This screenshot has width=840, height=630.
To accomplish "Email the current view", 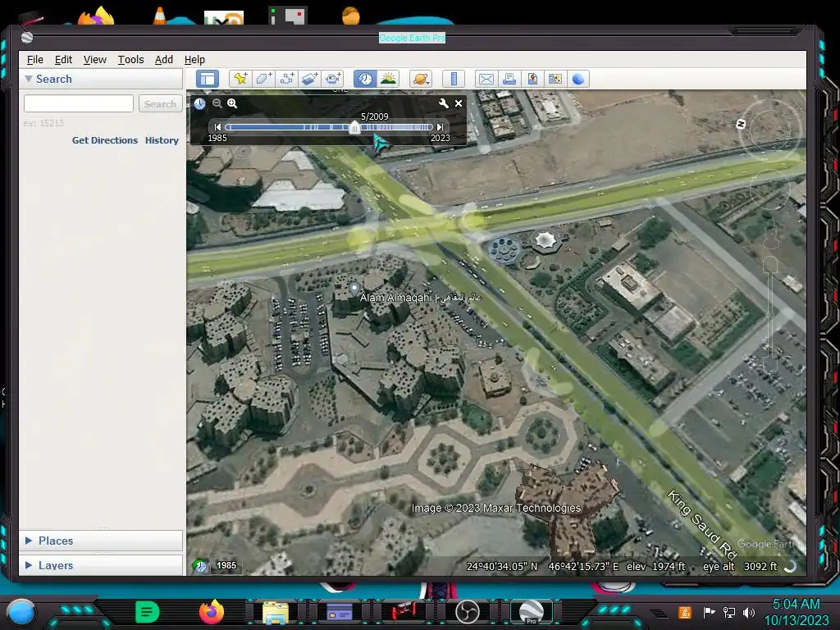I will pos(486,79).
